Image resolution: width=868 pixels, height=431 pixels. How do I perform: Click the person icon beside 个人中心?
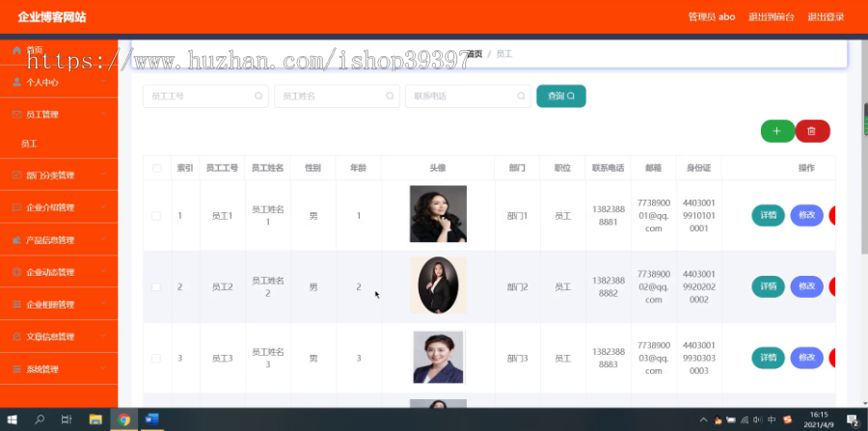[16, 82]
